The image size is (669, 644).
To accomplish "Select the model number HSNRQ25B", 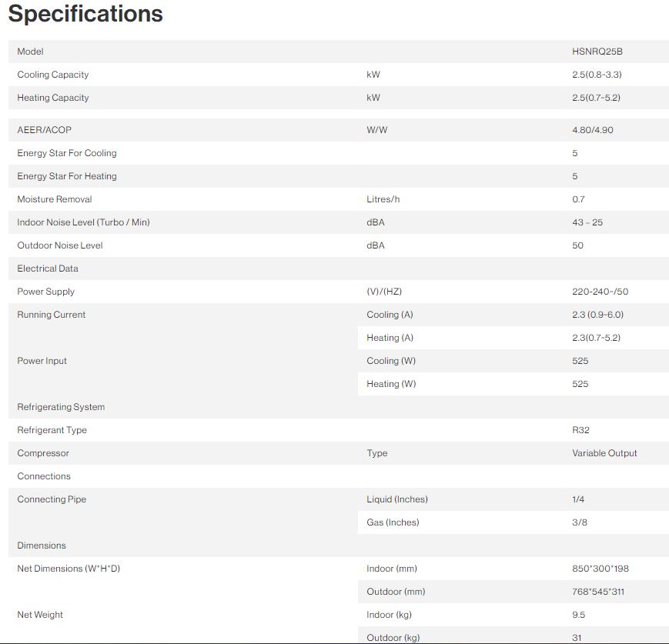I will click(597, 52).
